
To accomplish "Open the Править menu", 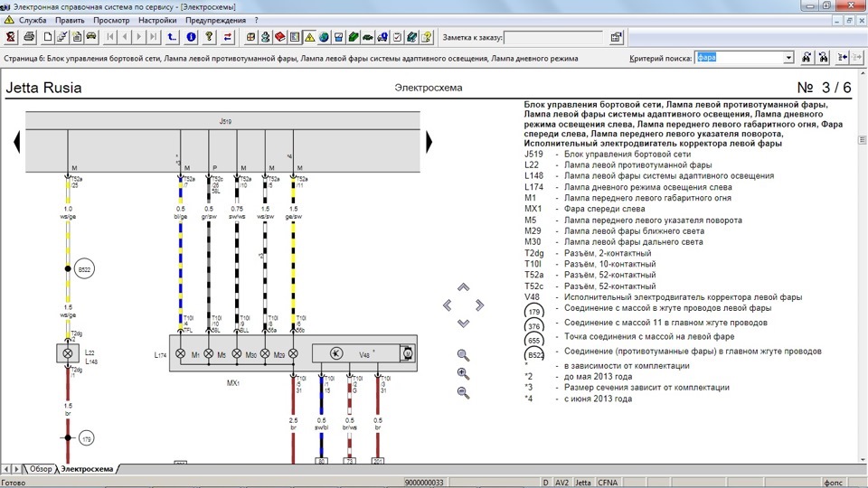I will coord(70,20).
